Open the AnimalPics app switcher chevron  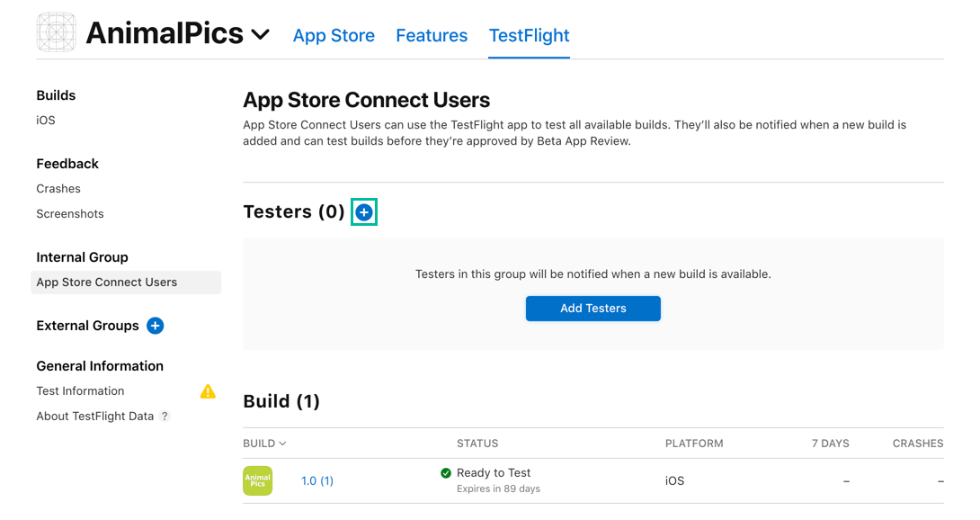point(261,34)
